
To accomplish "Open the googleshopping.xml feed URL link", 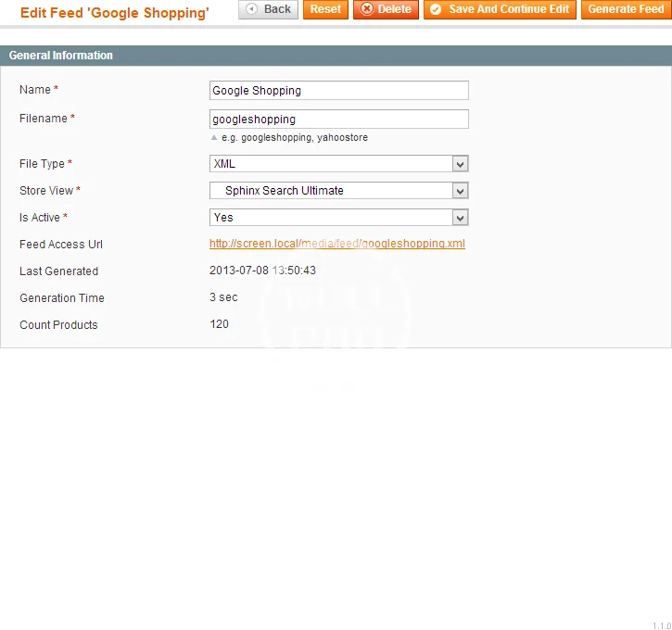I will (x=336, y=245).
